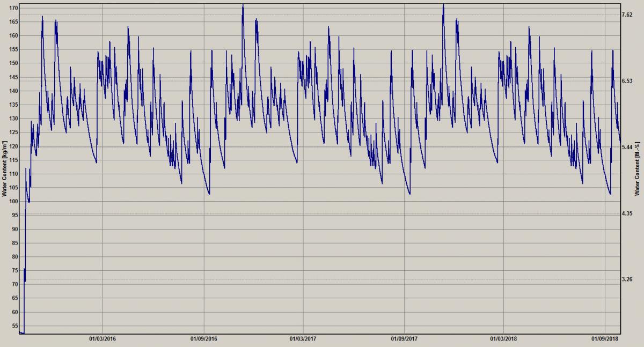The width and height of the screenshot is (644, 347).
Task: Click the 01/03/2018 date label
Action: point(504,338)
